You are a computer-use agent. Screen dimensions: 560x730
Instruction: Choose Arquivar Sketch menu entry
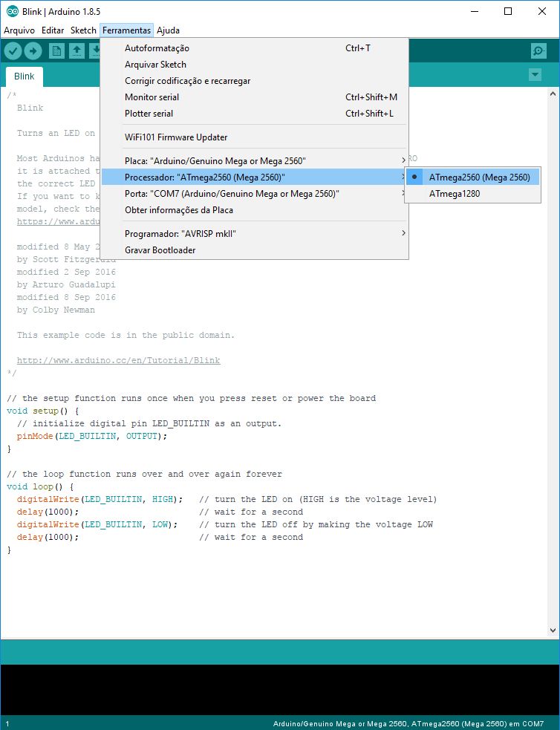255,65
